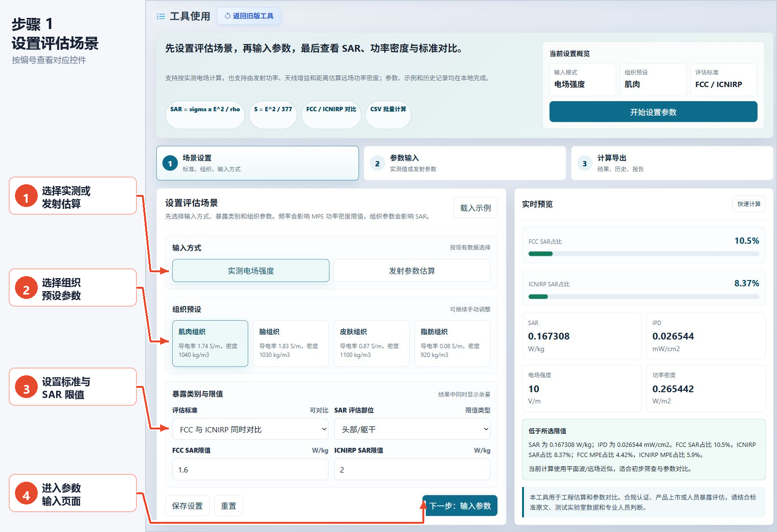Viewport: 777px width, 532px height.
Task: Click IPD value 0.026544
Action: coord(673,336)
